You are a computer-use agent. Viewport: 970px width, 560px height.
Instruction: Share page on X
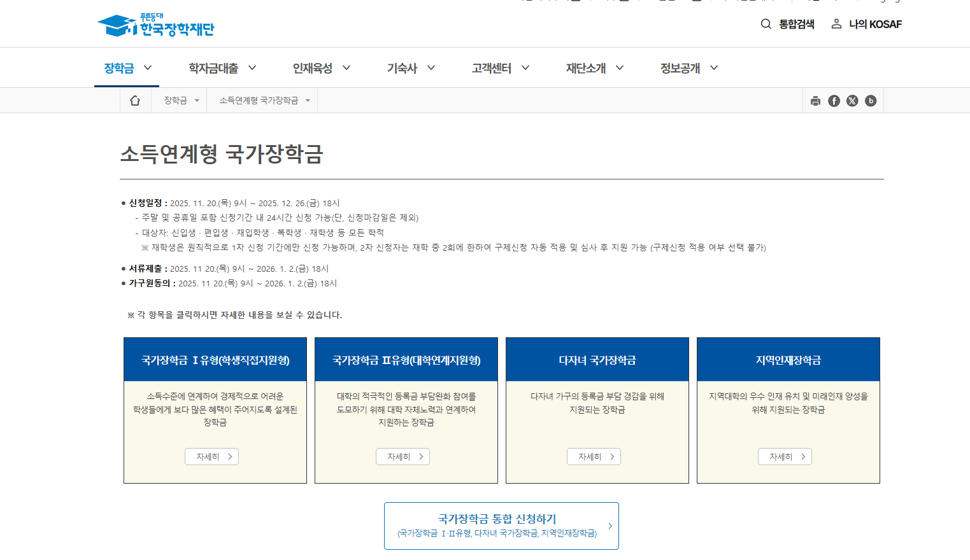click(852, 101)
